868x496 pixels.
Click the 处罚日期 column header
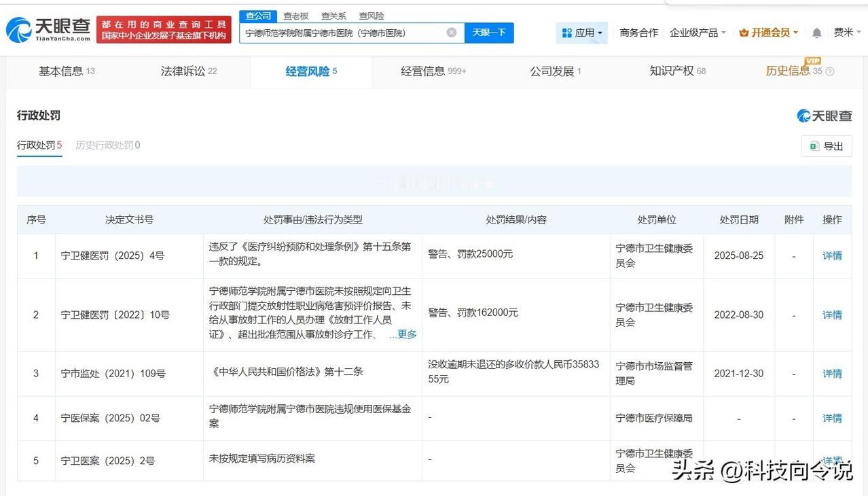tap(739, 219)
